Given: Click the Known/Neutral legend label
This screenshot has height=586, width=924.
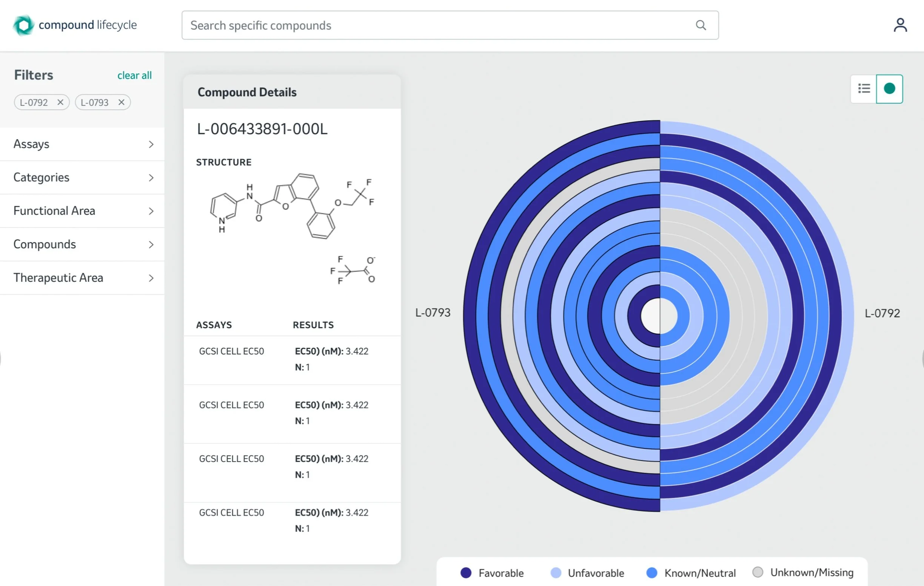Looking at the screenshot, I should click(700, 573).
